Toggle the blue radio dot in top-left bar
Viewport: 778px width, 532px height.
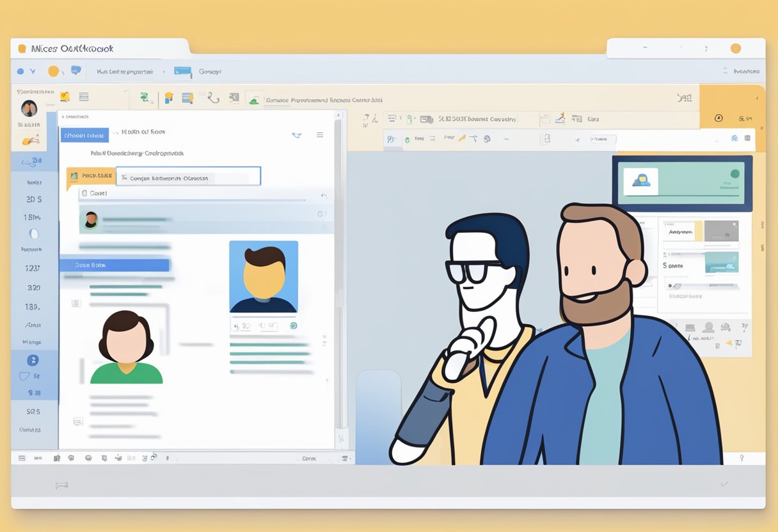(x=20, y=72)
